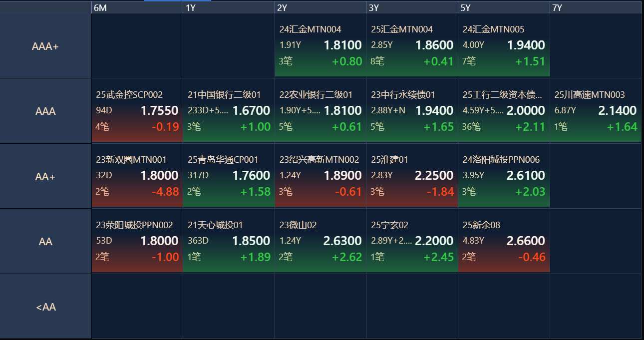Open the 25工行二级资本债 bond card
The width and height of the screenshot is (644, 340).
click(504, 111)
